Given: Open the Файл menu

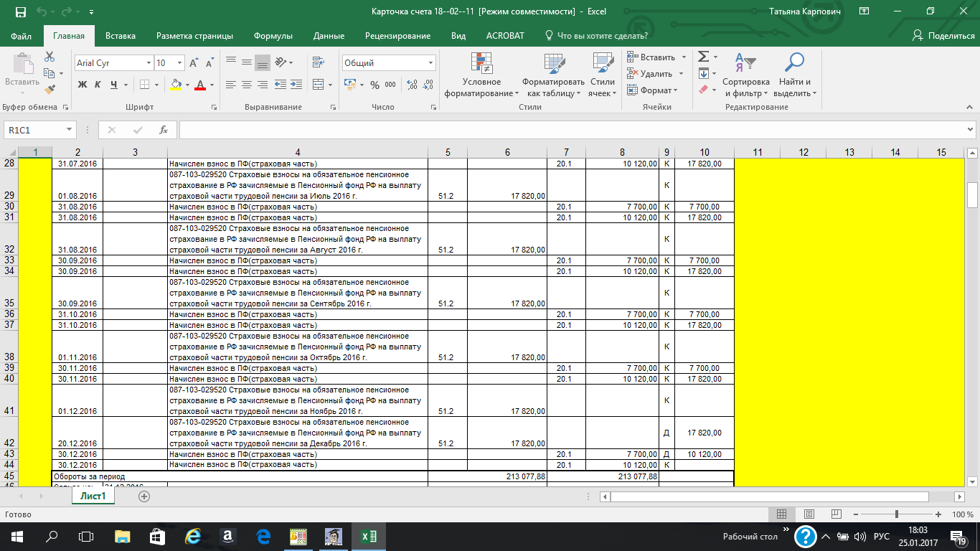Looking at the screenshot, I should click(x=22, y=36).
